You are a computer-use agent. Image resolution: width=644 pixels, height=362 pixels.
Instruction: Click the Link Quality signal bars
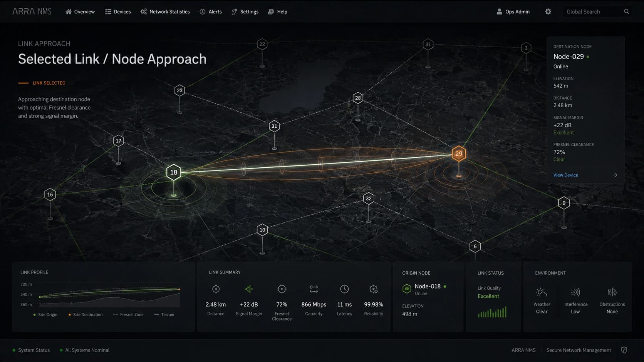click(x=492, y=312)
